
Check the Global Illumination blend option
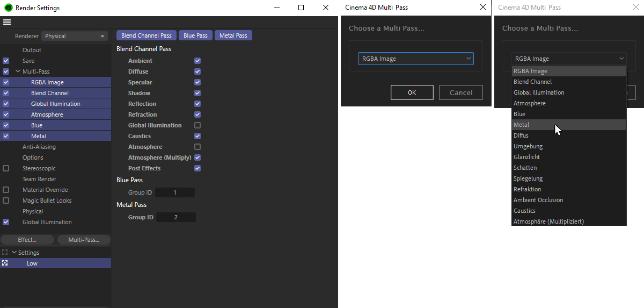point(197,125)
